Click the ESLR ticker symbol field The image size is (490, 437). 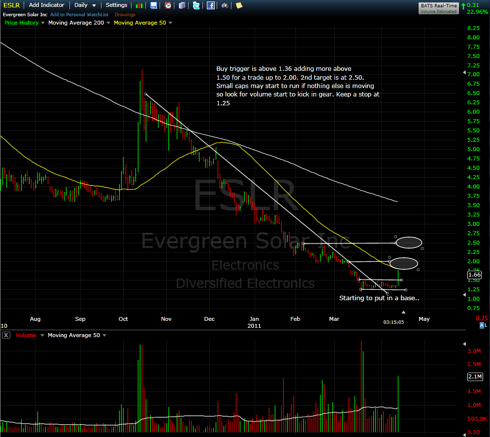coord(12,5)
